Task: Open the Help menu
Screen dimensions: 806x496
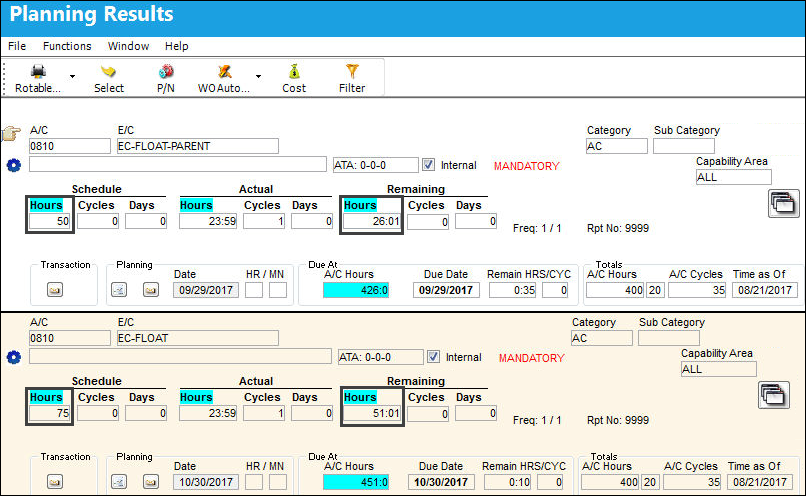Action: (176, 46)
